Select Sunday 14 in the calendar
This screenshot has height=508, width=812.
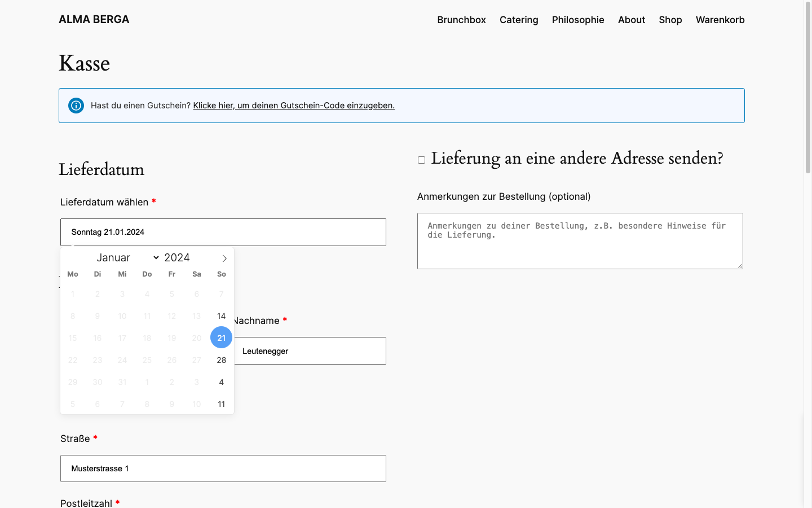tap(221, 316)
